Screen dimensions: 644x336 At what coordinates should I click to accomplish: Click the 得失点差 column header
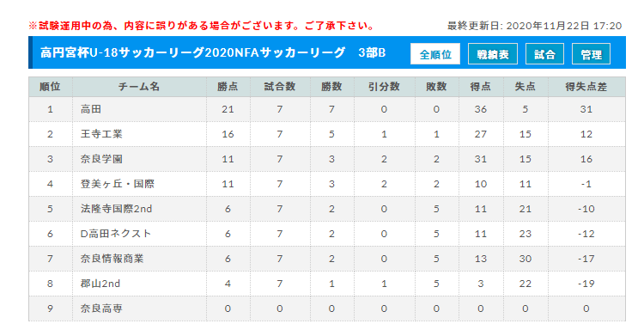tap(586, 87)
